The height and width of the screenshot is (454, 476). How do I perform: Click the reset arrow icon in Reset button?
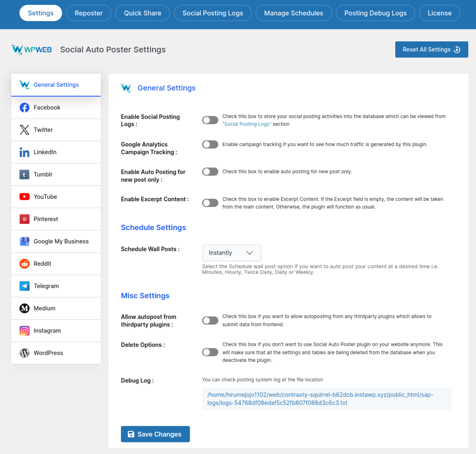point(457,49)
